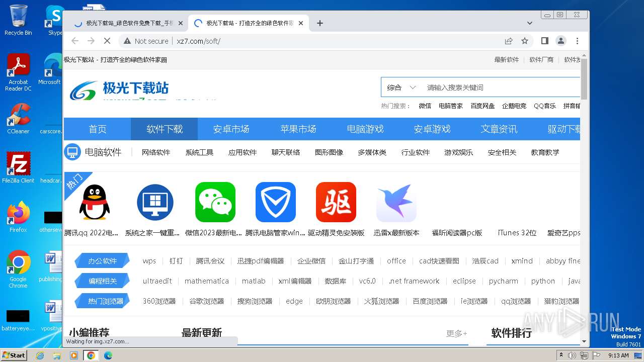Stop loading the page

107,41
